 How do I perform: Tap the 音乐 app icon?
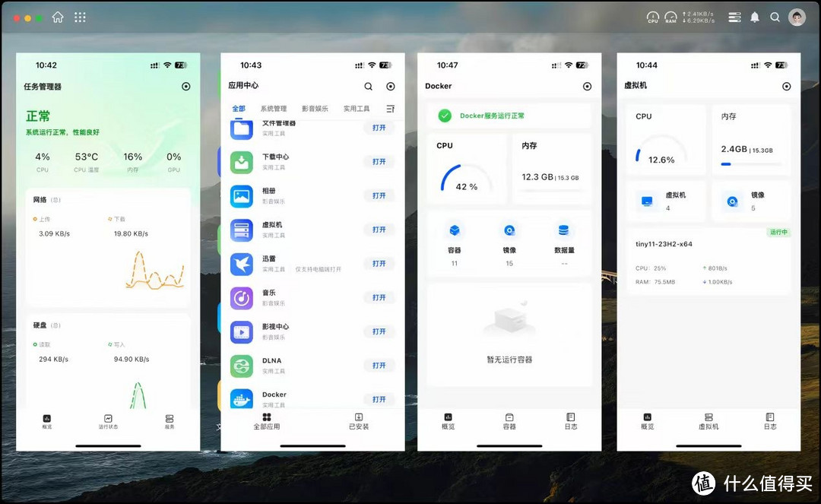[x=242, y=298]
